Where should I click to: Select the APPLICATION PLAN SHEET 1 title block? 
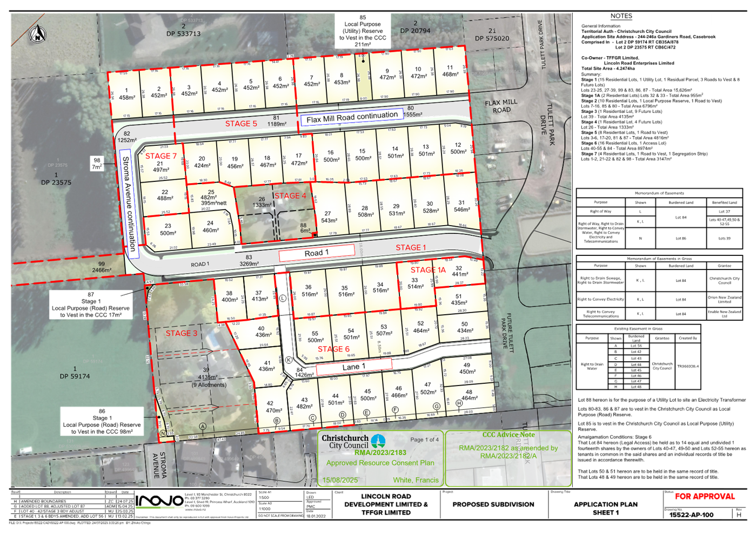point(606,508)
